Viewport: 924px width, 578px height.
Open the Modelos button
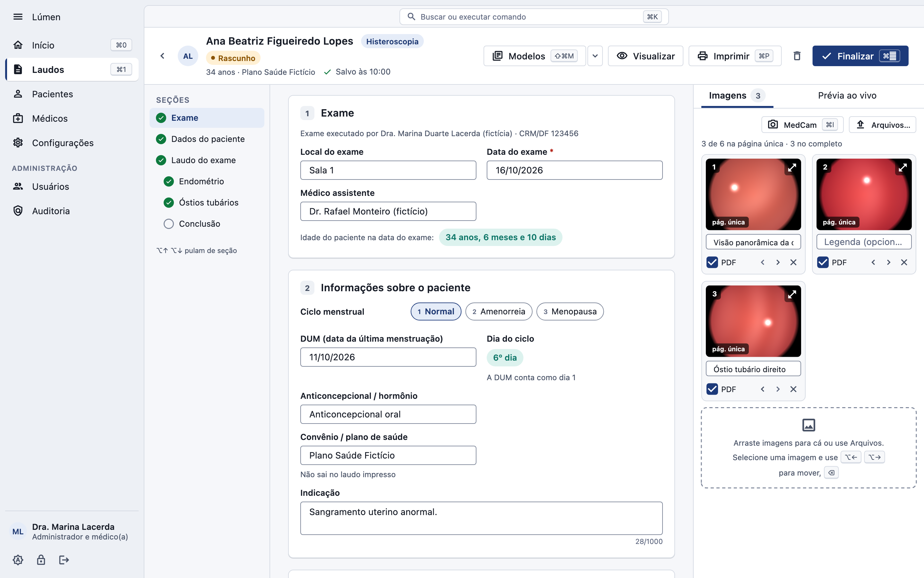(x=535, y=56)
